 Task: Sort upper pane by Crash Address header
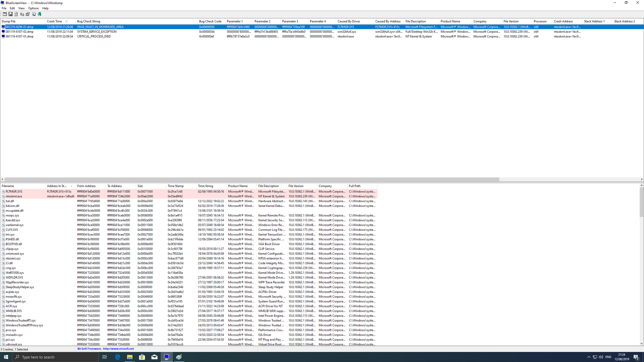pos(567,21)
